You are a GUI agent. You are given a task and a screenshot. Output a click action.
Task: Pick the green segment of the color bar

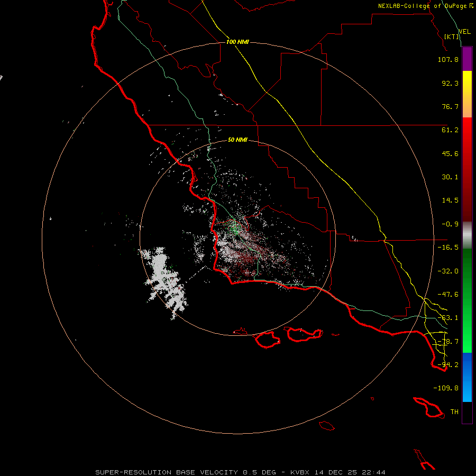click(x=467, y=300)
